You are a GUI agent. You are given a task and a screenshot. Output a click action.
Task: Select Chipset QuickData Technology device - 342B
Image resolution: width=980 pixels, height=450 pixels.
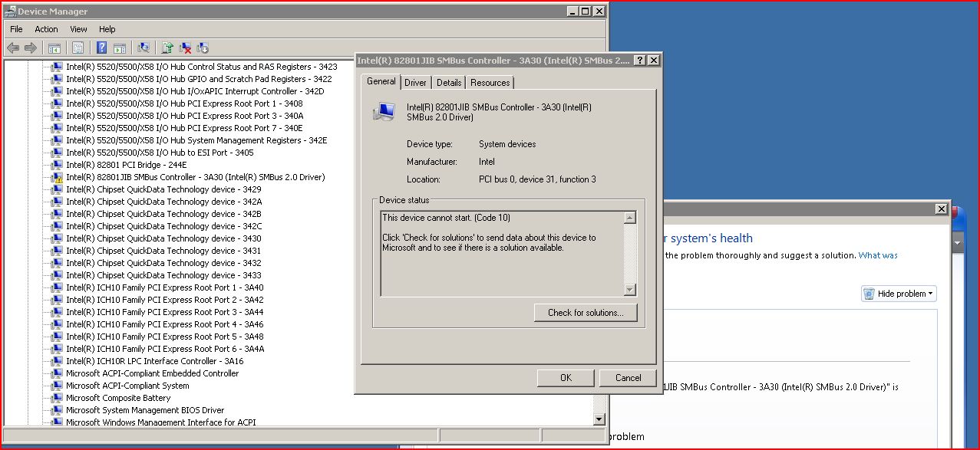163,214
